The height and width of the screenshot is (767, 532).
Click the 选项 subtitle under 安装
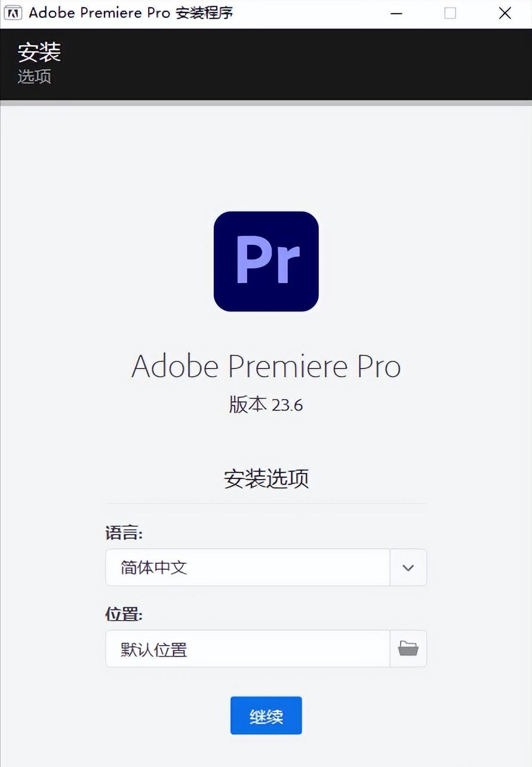click(35, 76)
